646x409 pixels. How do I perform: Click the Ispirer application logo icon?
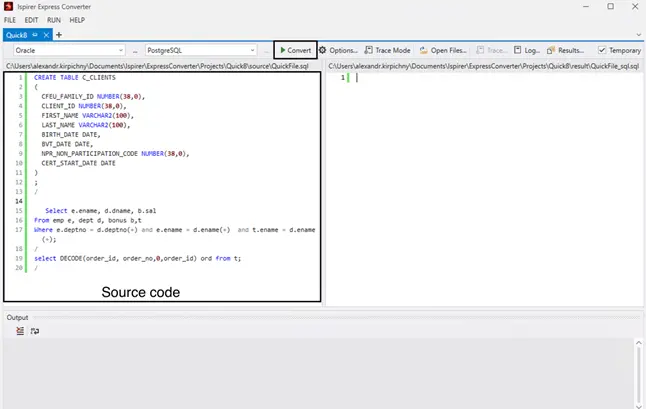(8, 6)
